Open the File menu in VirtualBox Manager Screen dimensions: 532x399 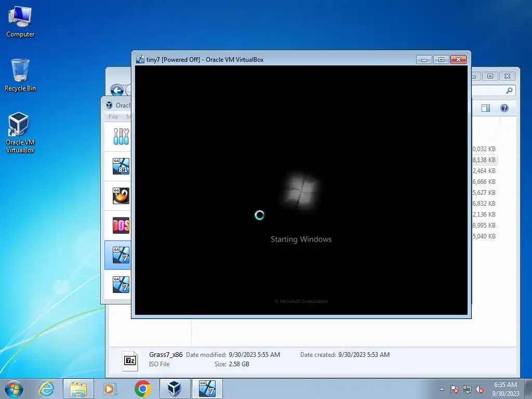[113, 117]
